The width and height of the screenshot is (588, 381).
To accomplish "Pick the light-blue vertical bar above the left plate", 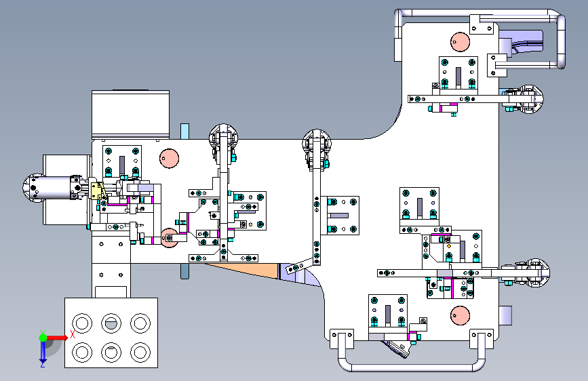I will (184, 132).
